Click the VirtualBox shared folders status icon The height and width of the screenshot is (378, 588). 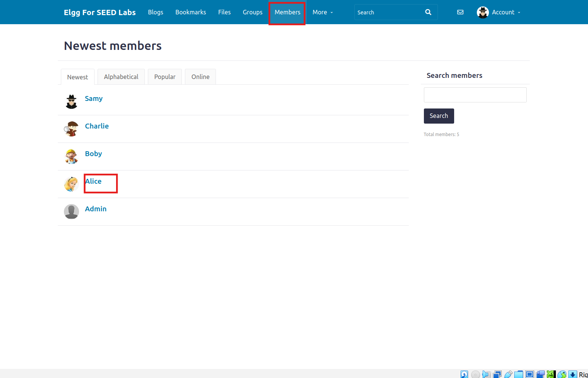pyautogui.click(x=519, y=374)
